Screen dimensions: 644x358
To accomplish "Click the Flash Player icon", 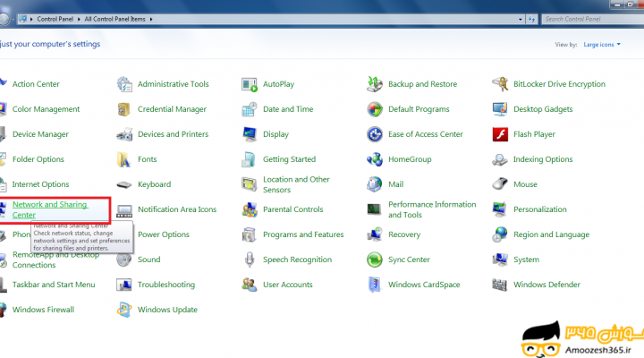I will pyautogui.click(x=500, y=134).
